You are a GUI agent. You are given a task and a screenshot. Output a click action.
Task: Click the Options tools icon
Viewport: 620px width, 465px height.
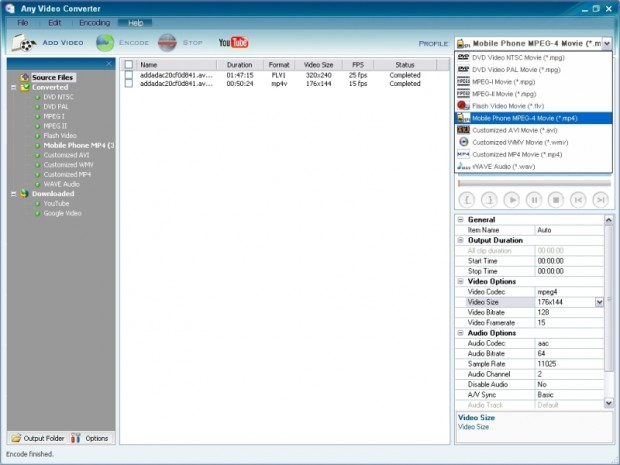coord(76,438)
